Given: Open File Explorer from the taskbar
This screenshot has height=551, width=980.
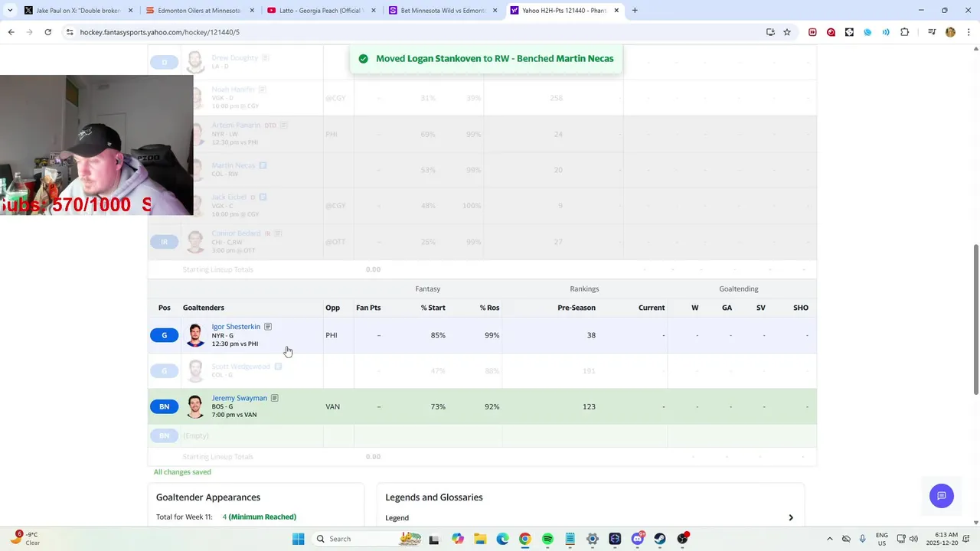Looking at the screenshot, I should coord(480,539).
